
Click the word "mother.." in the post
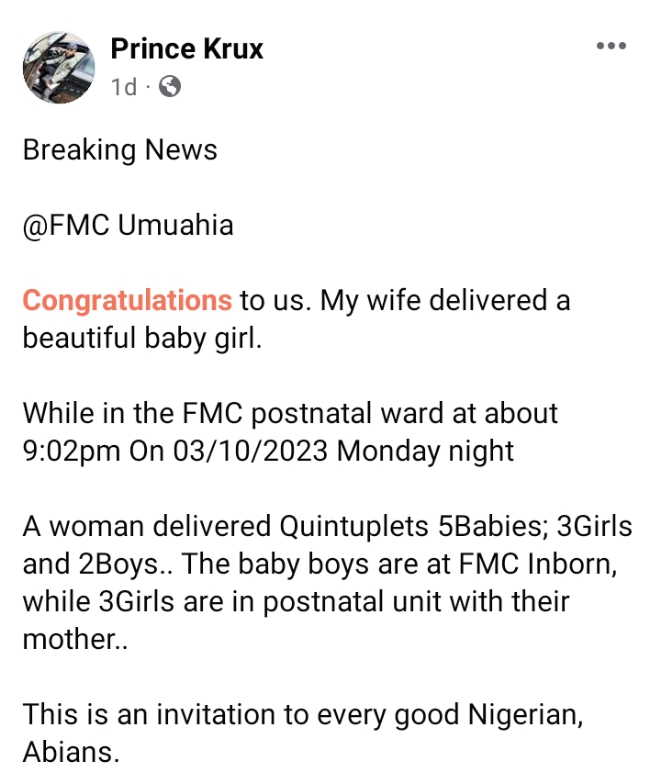[x=72, y=639]
